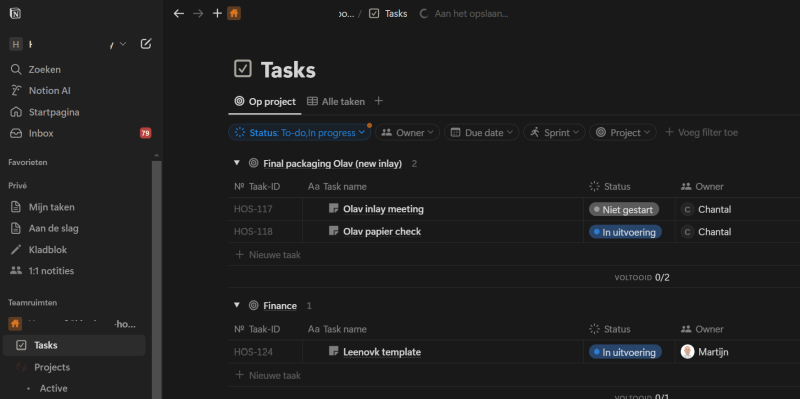
Task: Open the Finance project link
Action: click(280, 306)
